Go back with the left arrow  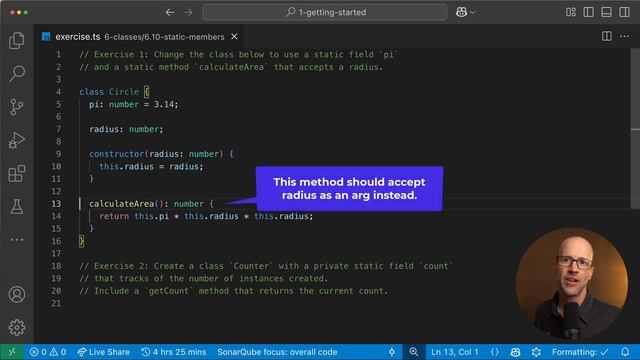click(170, 12)
